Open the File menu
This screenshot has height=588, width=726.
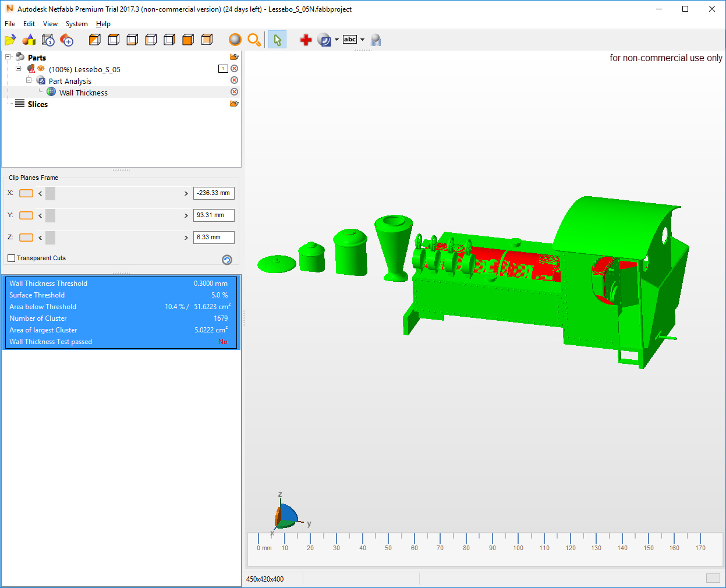(10, 24)
